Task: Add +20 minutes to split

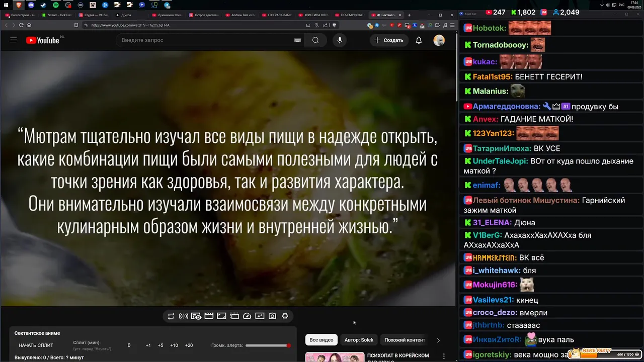Action: (x=189, y=345)
